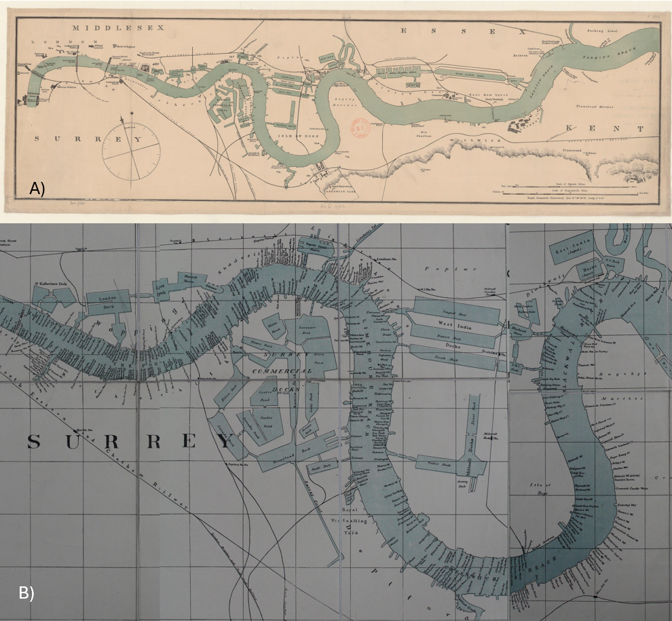The width and height of the screenshot is (672, 621).
Task: Select the Barking Level label in map A
Action: pyautogui.click(x=601, y=31)
